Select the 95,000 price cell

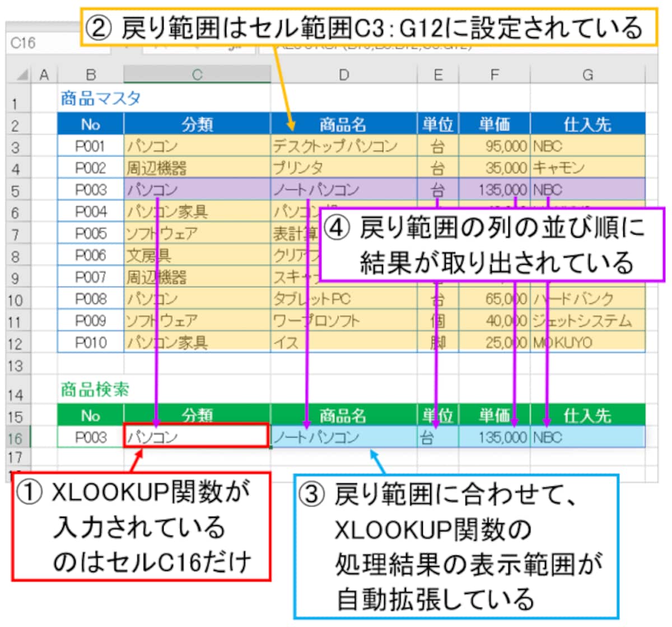[x=495, y=146]
